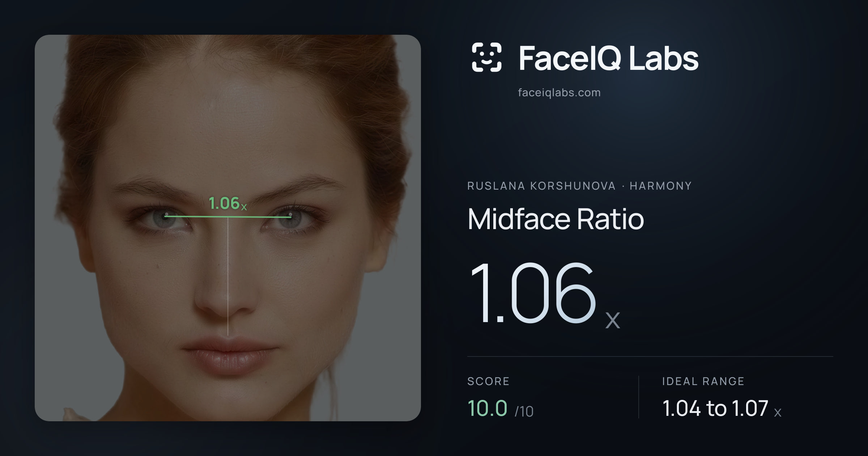Click the SCORE label
This screenshot has height=456, width=868.
(488, 381)
